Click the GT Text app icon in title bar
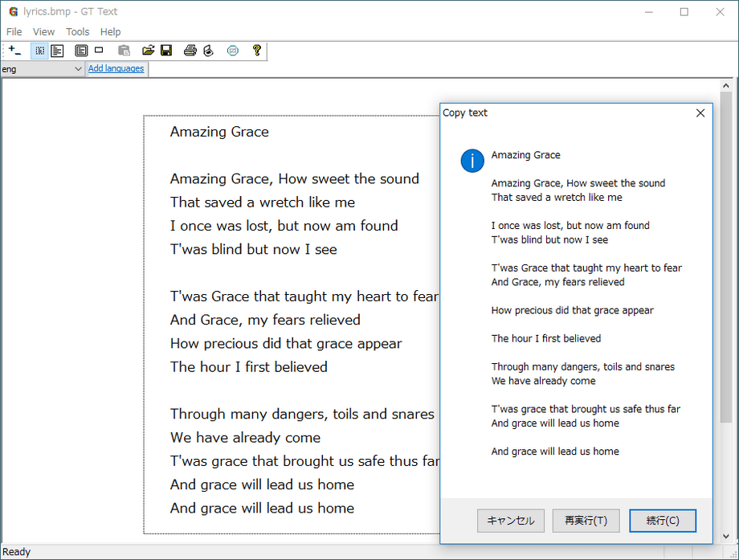The image size is (739, 560). (13, 11)
